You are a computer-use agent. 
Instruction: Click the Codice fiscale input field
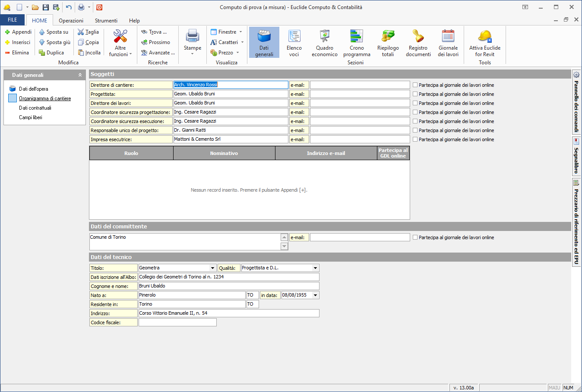click(177, 322)
